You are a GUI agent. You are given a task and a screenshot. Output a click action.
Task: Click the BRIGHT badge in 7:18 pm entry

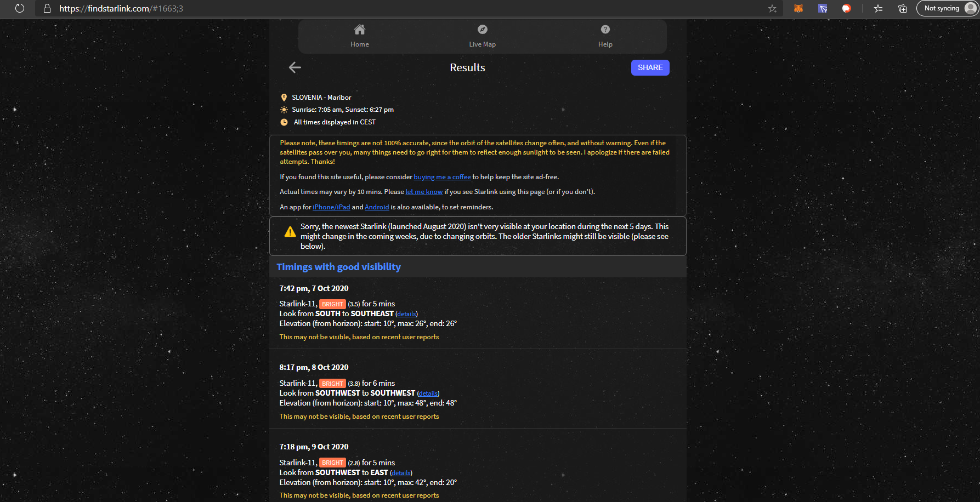coord(332,463)
